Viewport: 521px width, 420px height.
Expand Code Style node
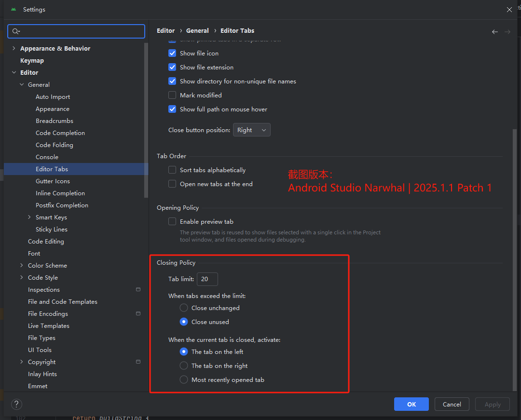coord(22,277)
